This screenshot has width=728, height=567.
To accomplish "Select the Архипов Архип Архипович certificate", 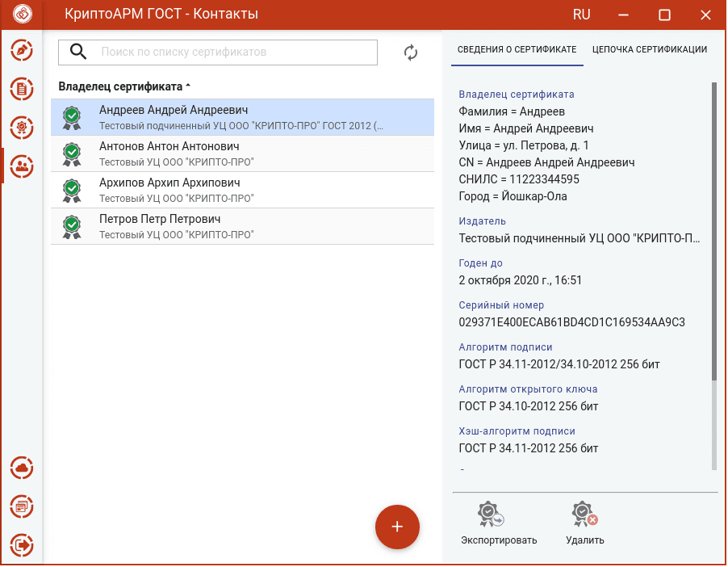I will [x=242, y=190].
